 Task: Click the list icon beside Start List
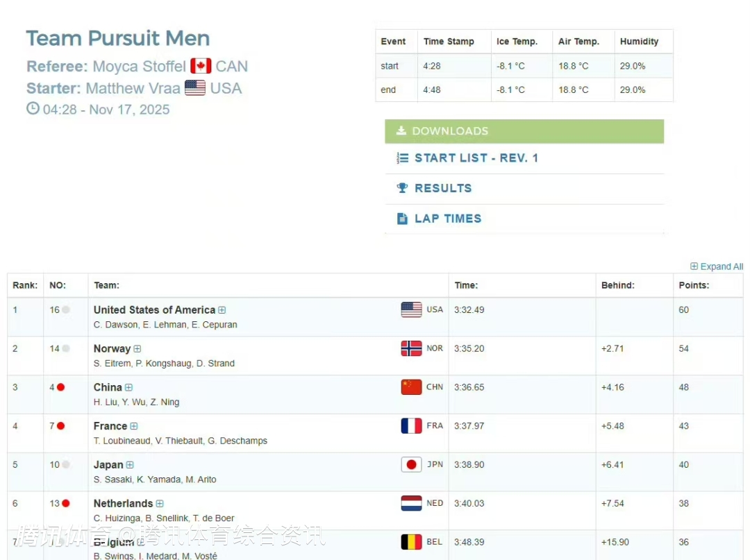tap(402, 158)
